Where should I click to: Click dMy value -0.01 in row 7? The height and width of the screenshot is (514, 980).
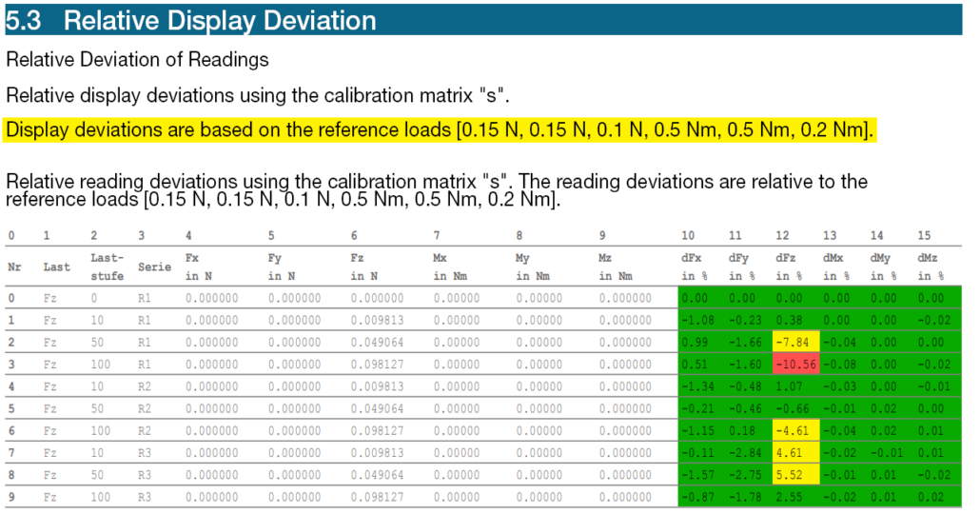887,453
